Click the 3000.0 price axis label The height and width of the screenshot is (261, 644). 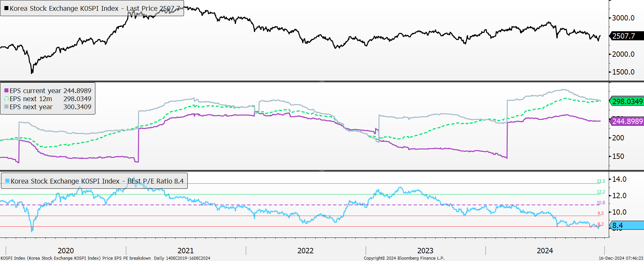(623, 18)
